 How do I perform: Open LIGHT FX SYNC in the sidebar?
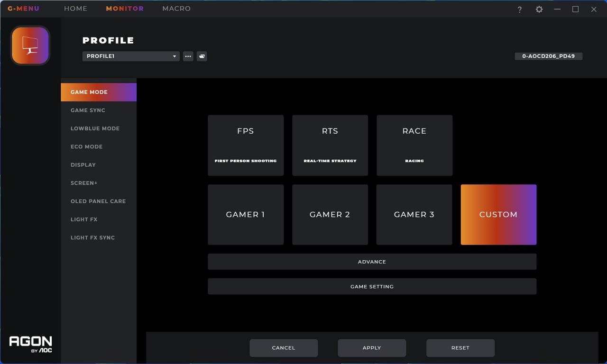click(99, 237)
